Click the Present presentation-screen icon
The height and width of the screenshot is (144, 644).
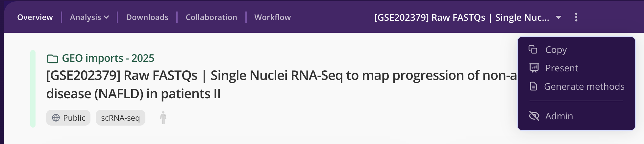point(534,68)
